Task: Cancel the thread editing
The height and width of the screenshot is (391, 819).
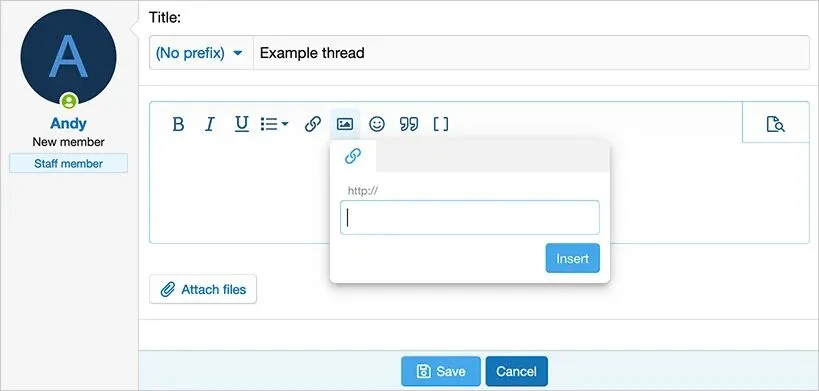Action: pyautogui.click(x=517, y=371)
